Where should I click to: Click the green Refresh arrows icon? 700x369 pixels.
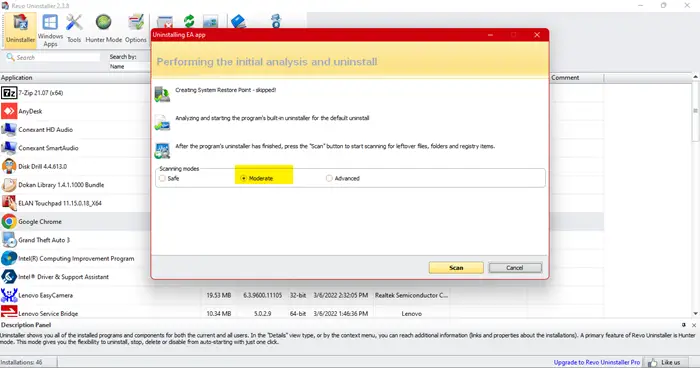(189, 21)
